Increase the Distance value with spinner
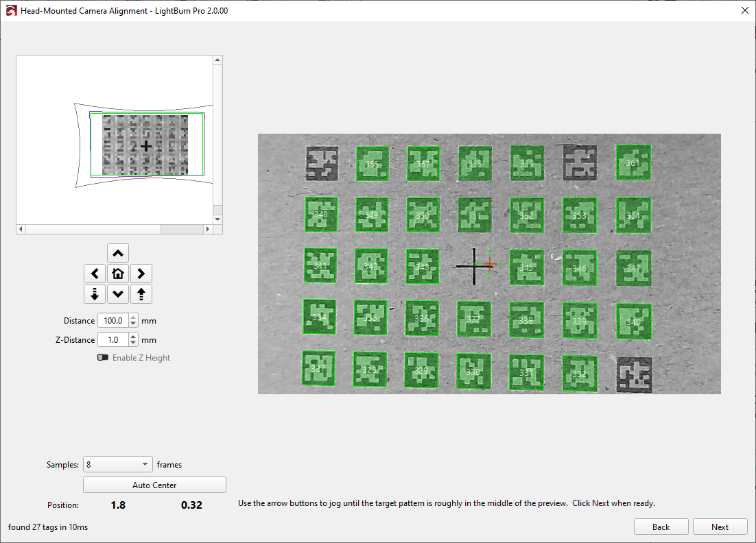The image size is (756, 543). (x=133, y=317)
